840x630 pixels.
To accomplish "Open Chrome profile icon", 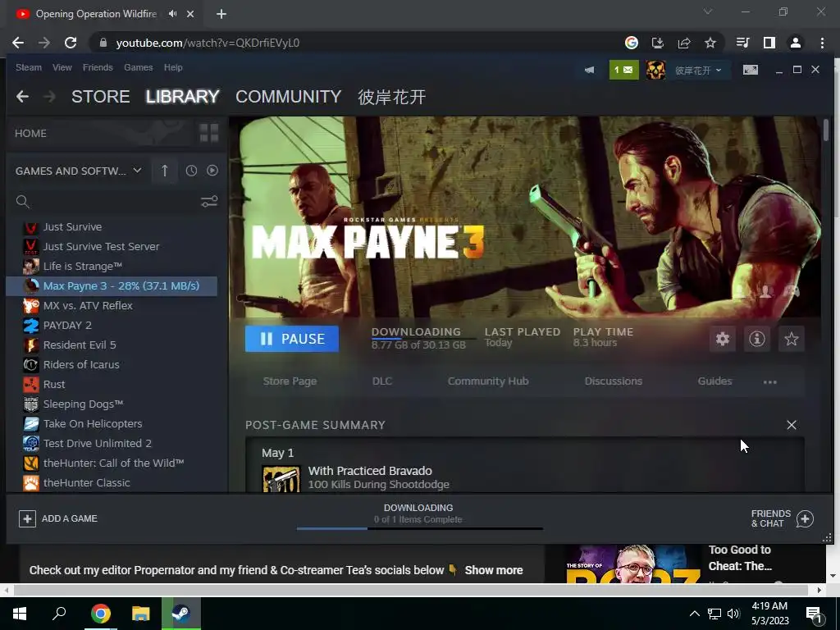I will point(796,43).
